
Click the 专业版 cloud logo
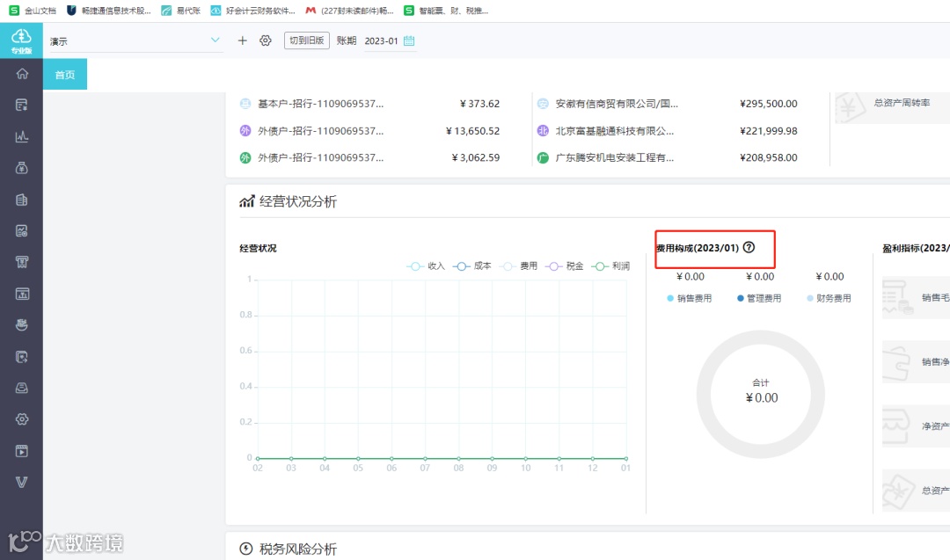21,40
